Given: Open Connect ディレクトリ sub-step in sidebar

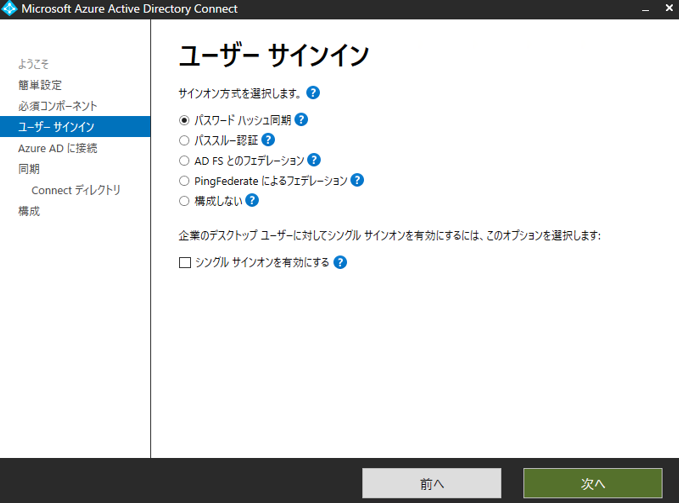Looking at the screenshot, I should [76, 190].
